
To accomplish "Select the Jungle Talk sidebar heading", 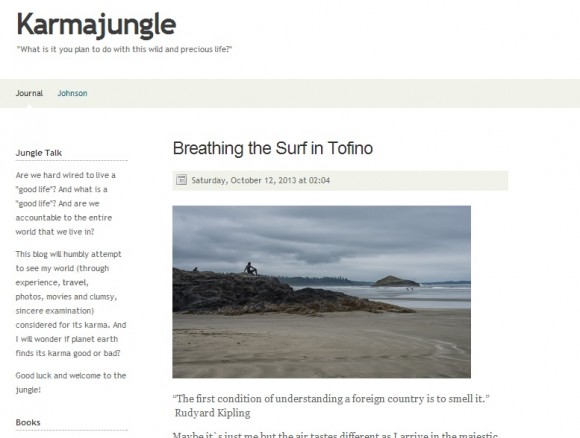I will 39,153.
